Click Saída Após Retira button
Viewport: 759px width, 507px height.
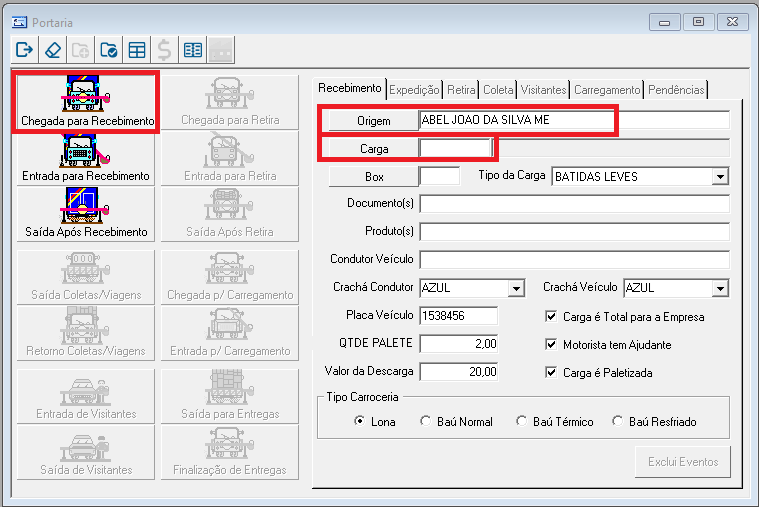pyautogui.click(x=230, y=214)
